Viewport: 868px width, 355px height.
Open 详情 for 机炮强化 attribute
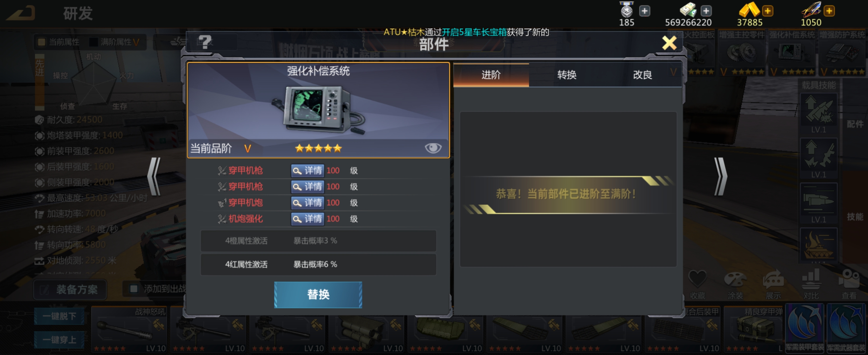307,219
